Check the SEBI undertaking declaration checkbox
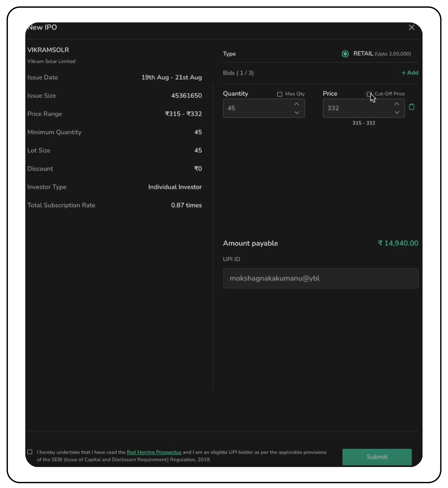This screenshot has height=488, width=448. point(30,452)
